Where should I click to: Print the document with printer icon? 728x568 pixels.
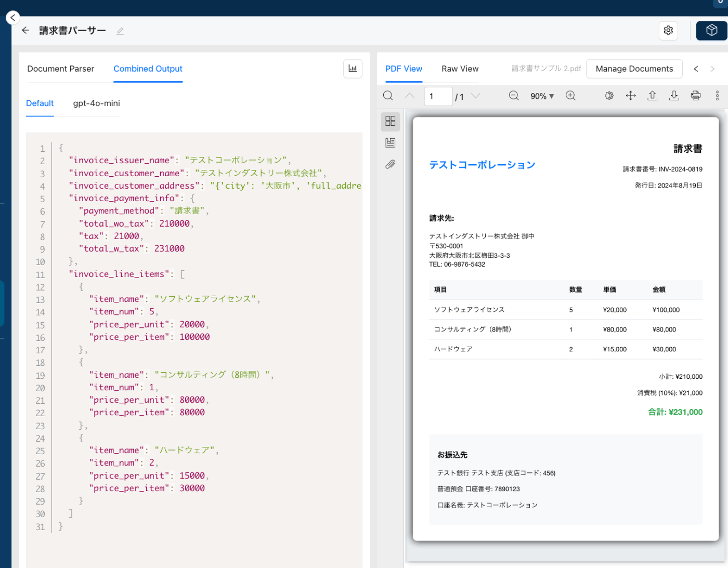pyautogui.click(x=696, y=96)
